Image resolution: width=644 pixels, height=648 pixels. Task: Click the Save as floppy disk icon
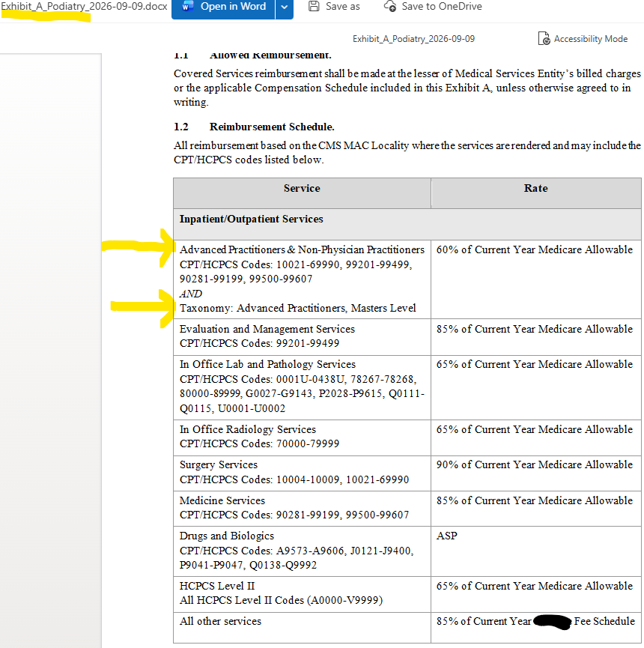point(314,6)
